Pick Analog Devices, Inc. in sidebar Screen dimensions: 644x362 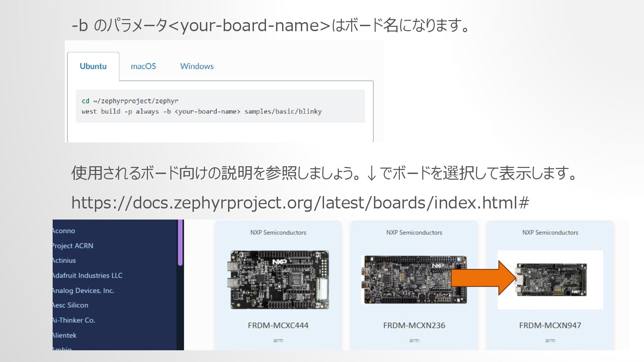83,291
